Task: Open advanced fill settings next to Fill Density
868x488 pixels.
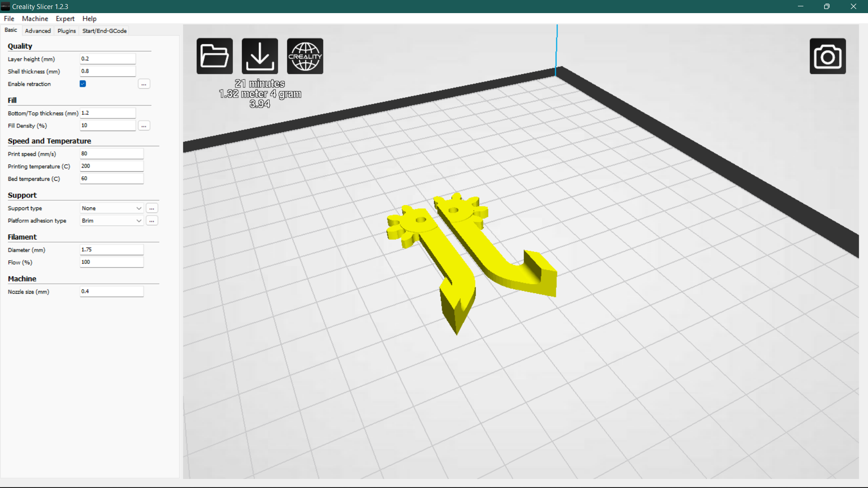Action: pyautogui.click(x=144, y=125)
